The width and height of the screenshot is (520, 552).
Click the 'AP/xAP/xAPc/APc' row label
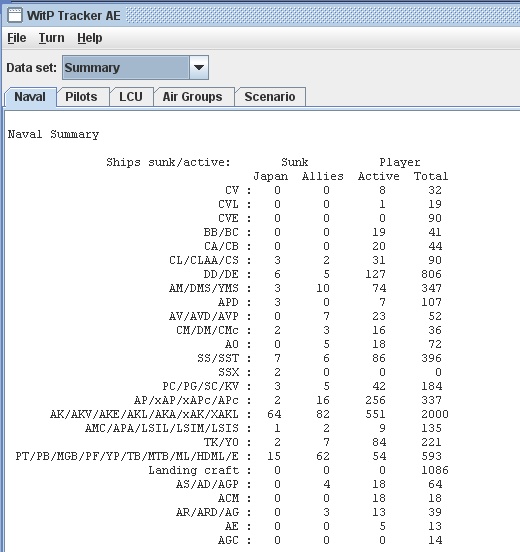pyautogui.click(x=187, y=400)
